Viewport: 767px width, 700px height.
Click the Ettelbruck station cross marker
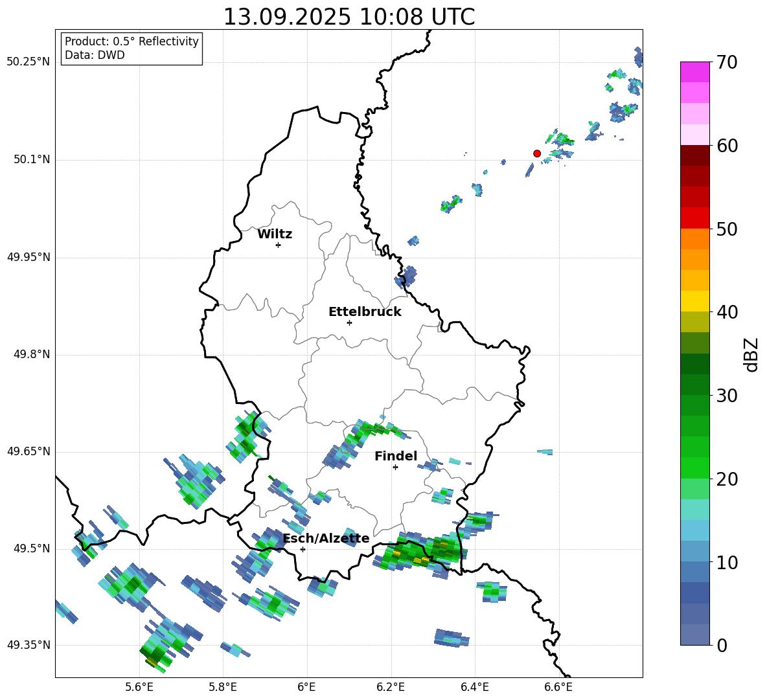click(x=349, y=322)
